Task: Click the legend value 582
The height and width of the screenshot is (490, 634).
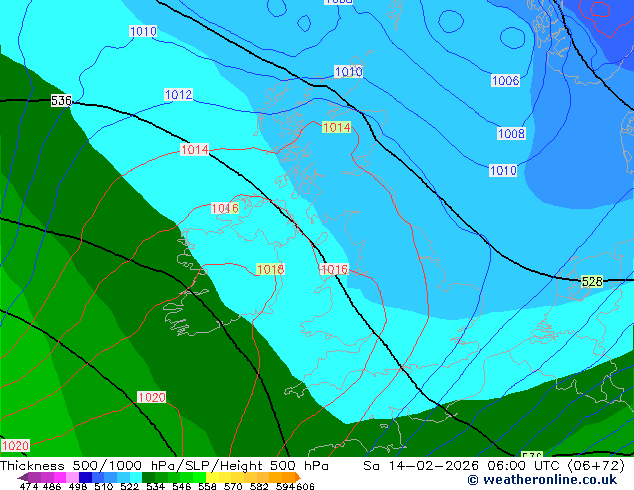Action: (259, 486)
